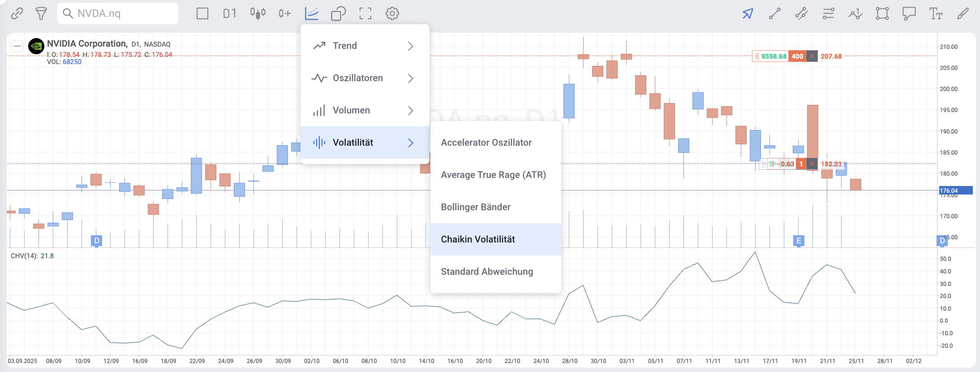The height and width of the screenshot is (372, 980).
Task: Toggle the indicators chart icon
Action: pos(312,13)
